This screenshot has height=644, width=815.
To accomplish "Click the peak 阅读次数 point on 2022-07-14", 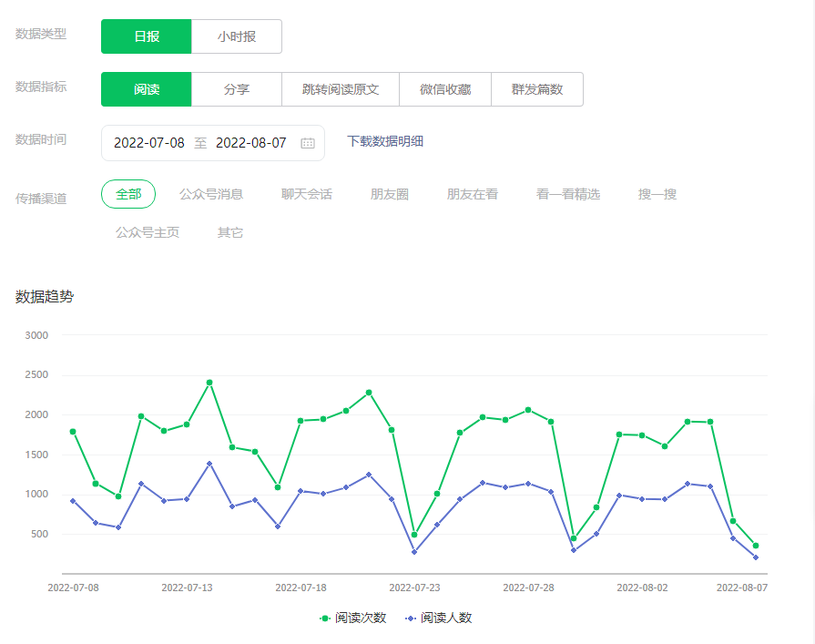I will pyautogui.click(x=209, y=383).
